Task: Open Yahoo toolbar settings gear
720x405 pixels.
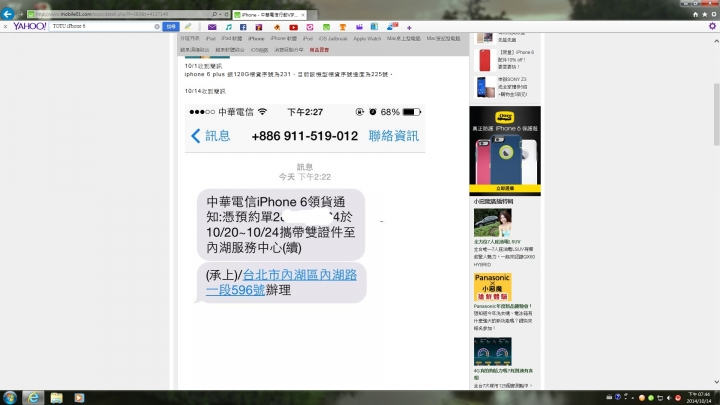Action: click(712, 26)
